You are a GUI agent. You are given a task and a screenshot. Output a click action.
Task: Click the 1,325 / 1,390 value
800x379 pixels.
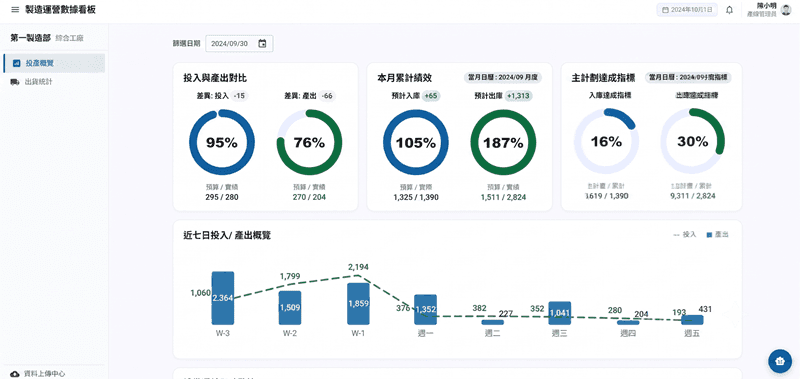click(x=416, y=197)
